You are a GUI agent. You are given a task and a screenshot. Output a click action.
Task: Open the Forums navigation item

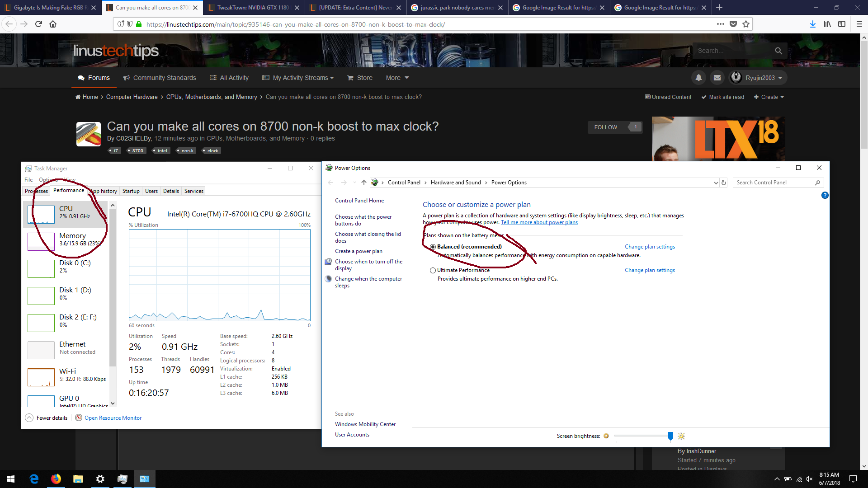[94, 78]
